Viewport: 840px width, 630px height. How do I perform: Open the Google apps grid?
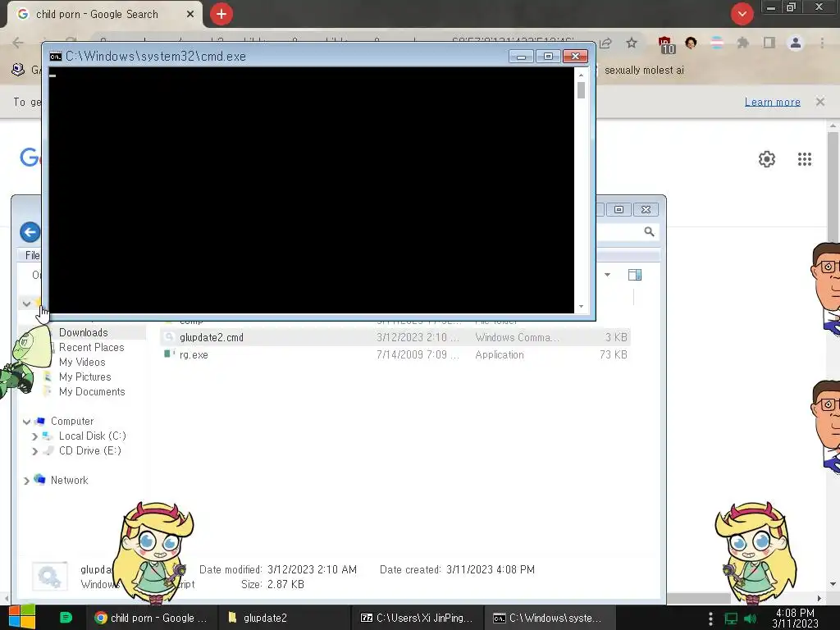[805, 159]
